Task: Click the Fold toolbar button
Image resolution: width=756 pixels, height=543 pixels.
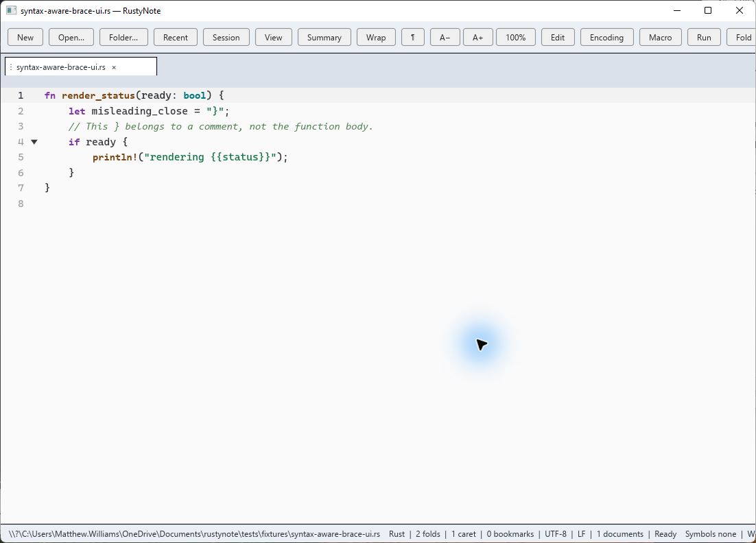Action: coord(742,37)
